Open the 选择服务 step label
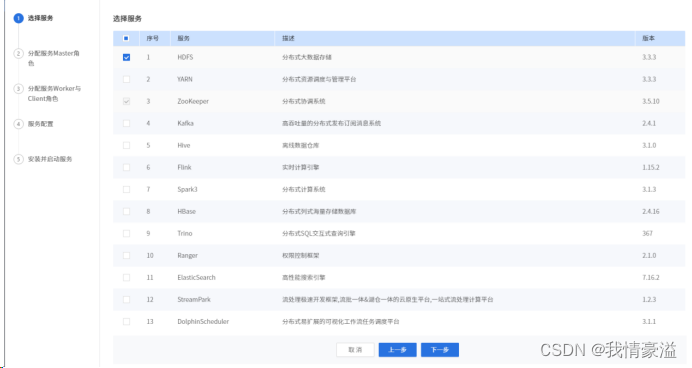Image resolution: width=692 pixels, height=368 pixels. [40, 18]
